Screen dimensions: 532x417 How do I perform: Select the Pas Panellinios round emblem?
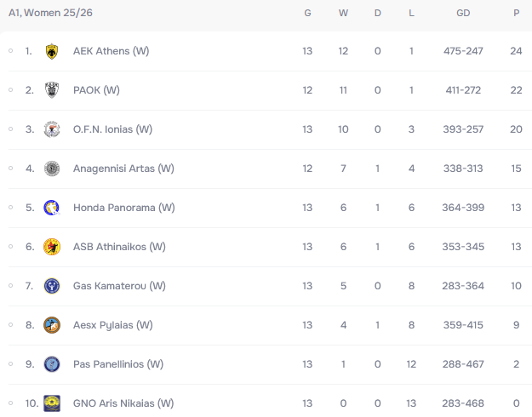pos(52,364)
